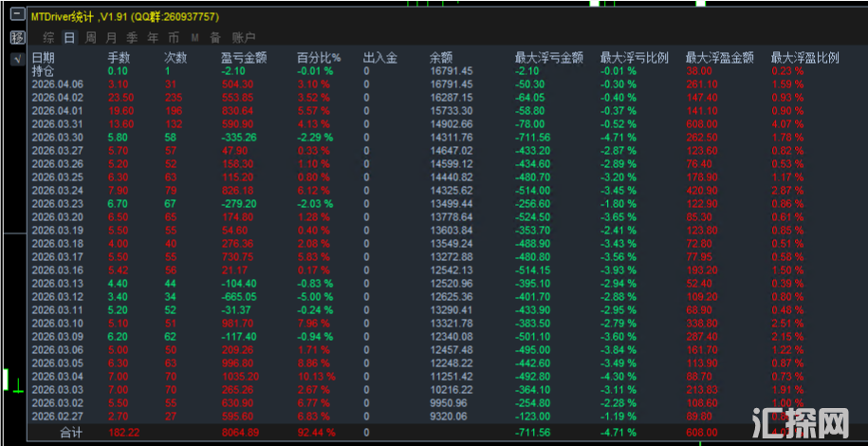Click the 余额 column header
Image resolution: width=868 pixels, height=446 pixels.
[x=441, y=58]
